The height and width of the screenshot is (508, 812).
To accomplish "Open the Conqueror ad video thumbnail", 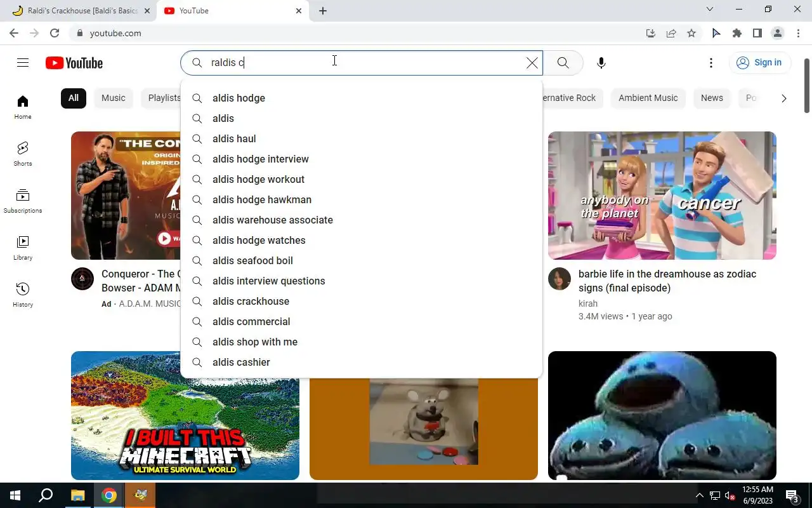I will (x=126, y=196).
